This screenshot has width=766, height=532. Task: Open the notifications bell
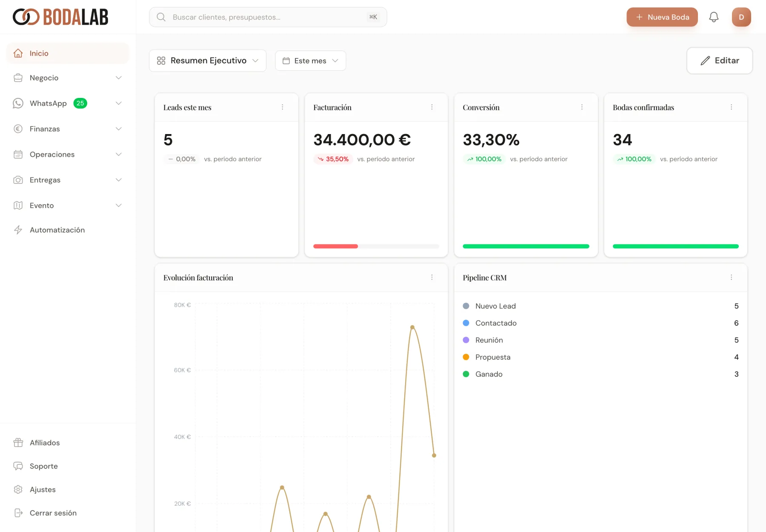pyautogui.click(x=714, y=17)
